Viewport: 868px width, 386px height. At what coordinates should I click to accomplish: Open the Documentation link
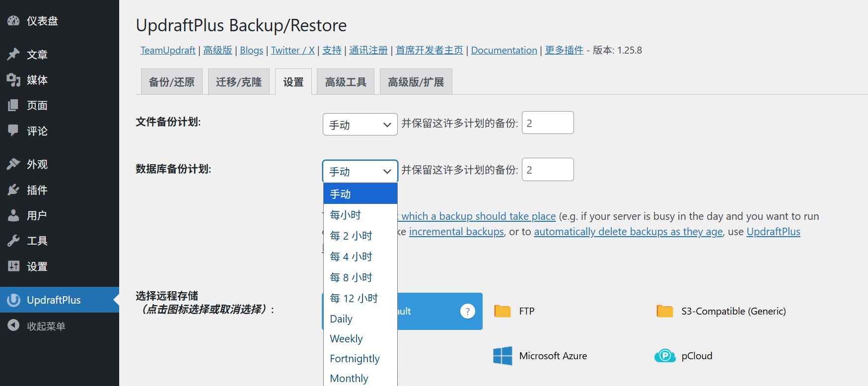pyautogui.click(x=504, y=50)
